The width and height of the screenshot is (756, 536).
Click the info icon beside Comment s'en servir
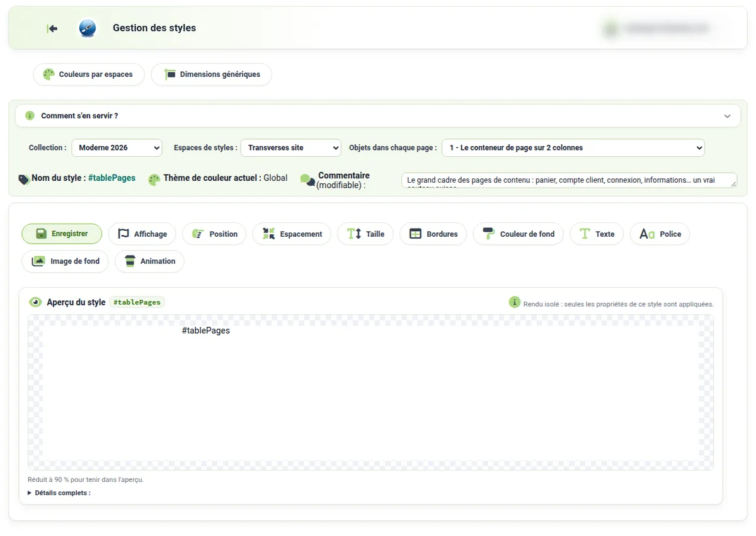coord(30,116)
